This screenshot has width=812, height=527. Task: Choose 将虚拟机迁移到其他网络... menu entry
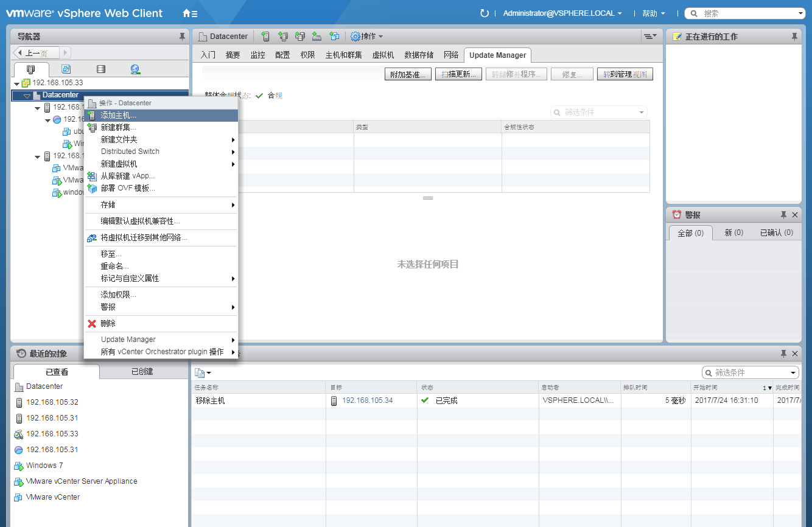click(161, 237)
